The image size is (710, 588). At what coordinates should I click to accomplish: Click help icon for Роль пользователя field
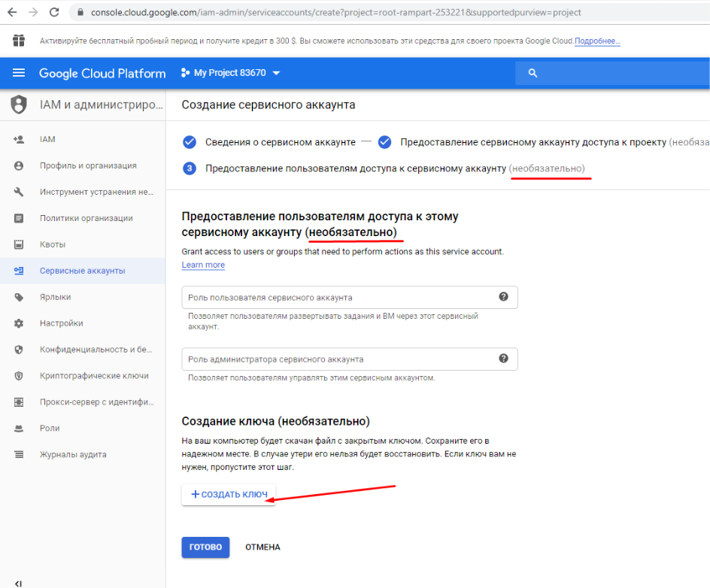503,296
